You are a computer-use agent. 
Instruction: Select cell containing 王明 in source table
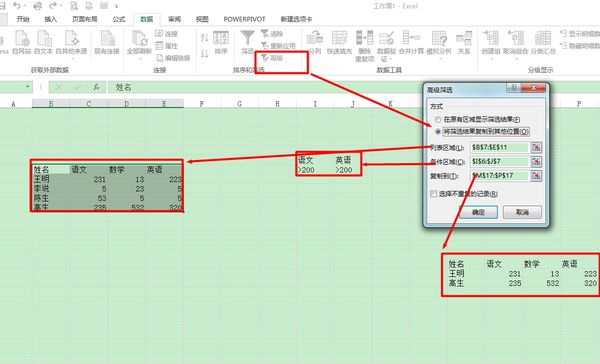(51, 179)
